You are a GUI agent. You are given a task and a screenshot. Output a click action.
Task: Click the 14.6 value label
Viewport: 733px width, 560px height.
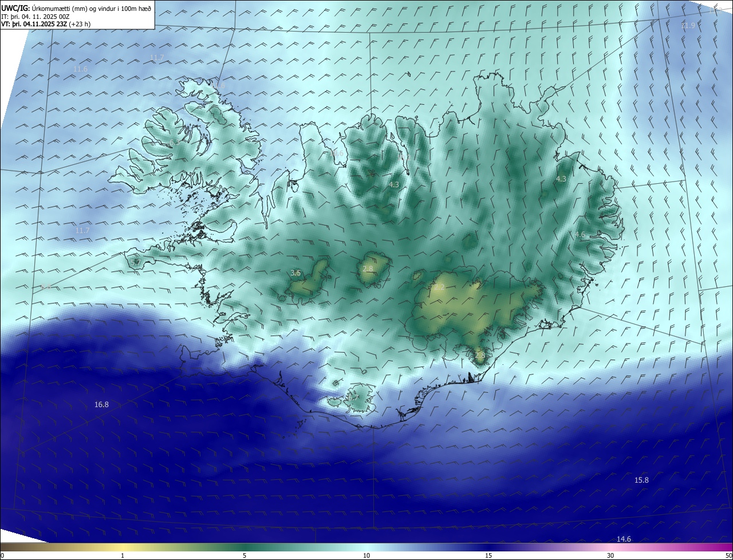coord(624,539)
